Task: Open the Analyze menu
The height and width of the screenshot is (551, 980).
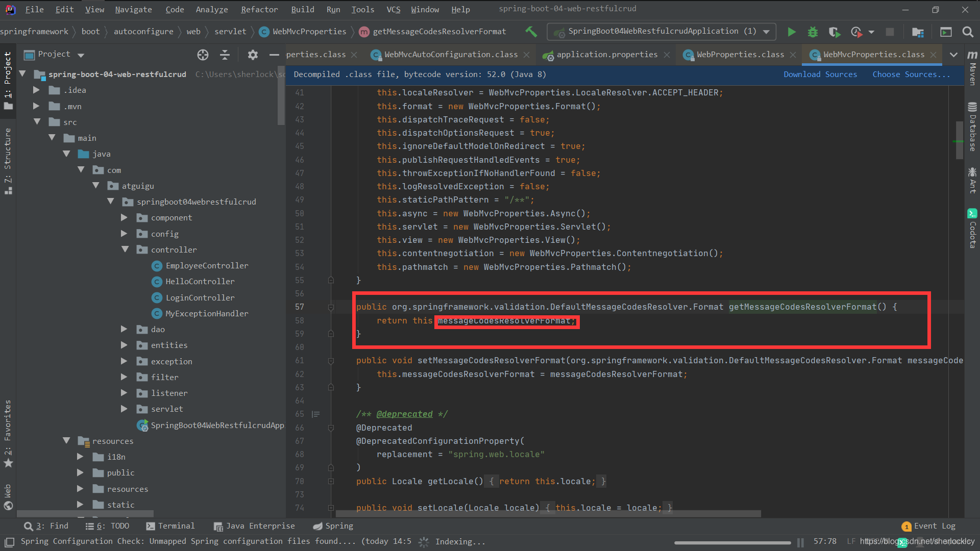Action: click(x=212, y=10)
